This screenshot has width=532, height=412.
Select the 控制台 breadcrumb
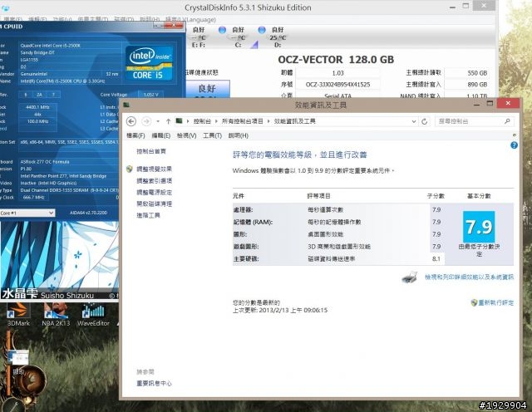click(x=202, y=121)
